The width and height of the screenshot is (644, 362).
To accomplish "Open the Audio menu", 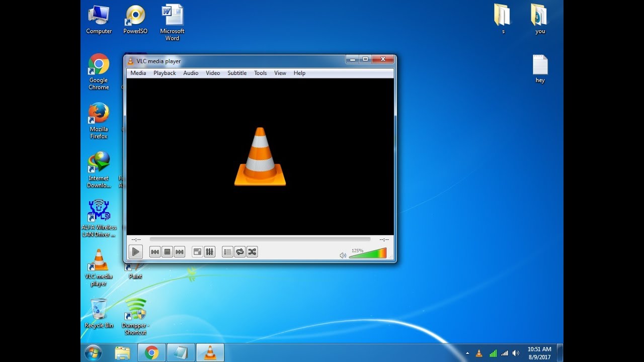I will click(191, 73).
